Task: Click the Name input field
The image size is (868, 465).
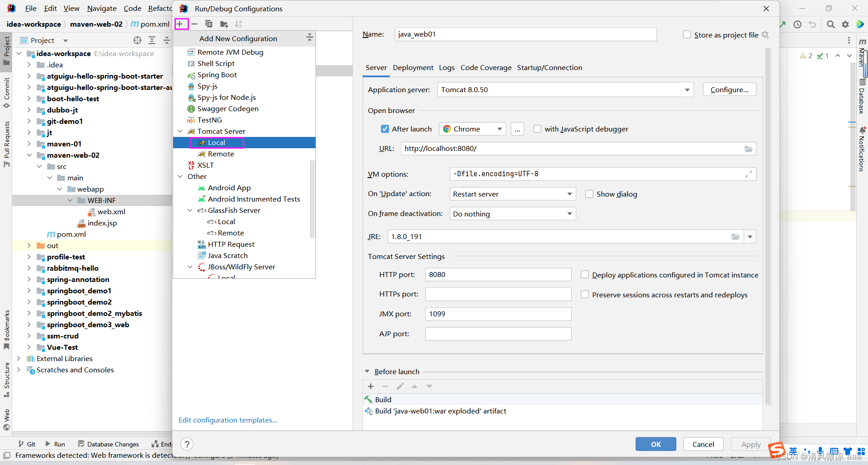Action: (x=526, y=34)
